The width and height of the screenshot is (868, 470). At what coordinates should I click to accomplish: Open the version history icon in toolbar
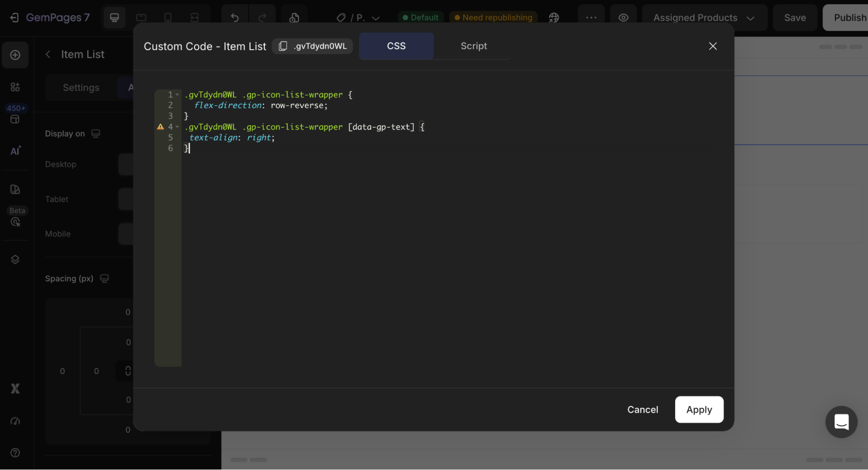click(294, 17)
